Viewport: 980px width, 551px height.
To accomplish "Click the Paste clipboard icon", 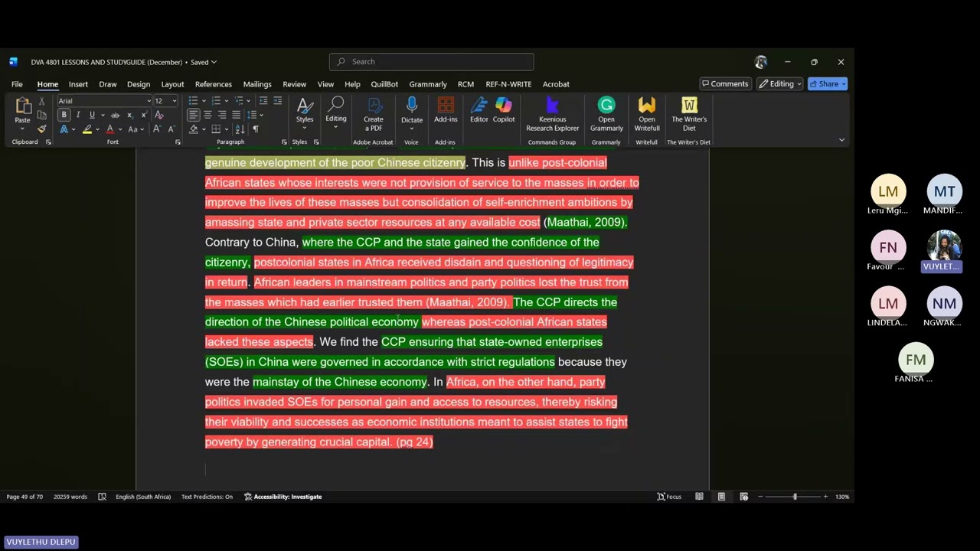I will point(22,107).
